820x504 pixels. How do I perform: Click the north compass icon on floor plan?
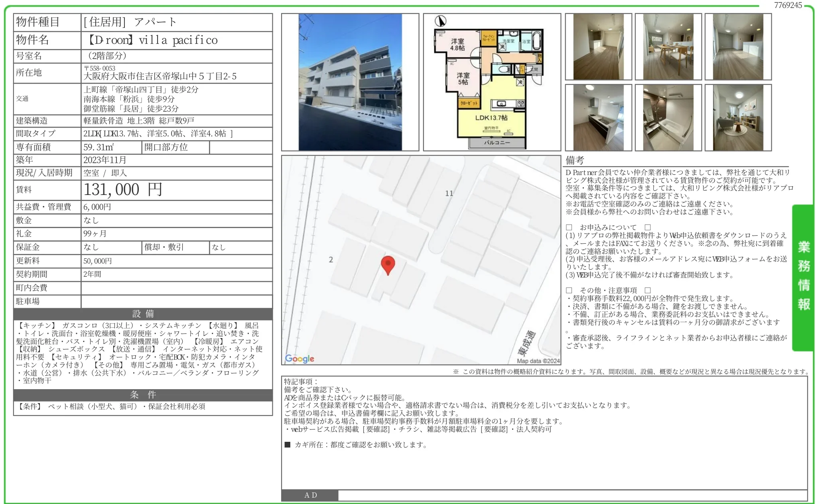(440, 21)
